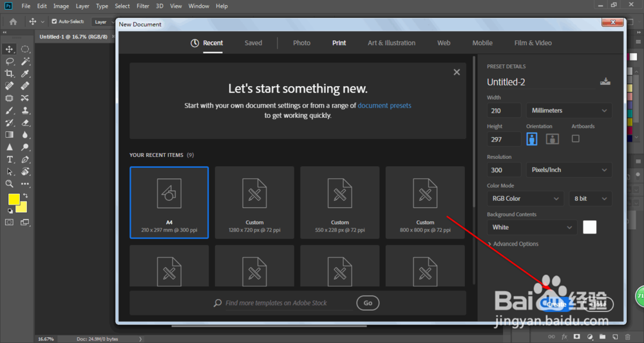Select the Elliptical Marquee tool
Screen dimensions: 644x343
point(25,50)
